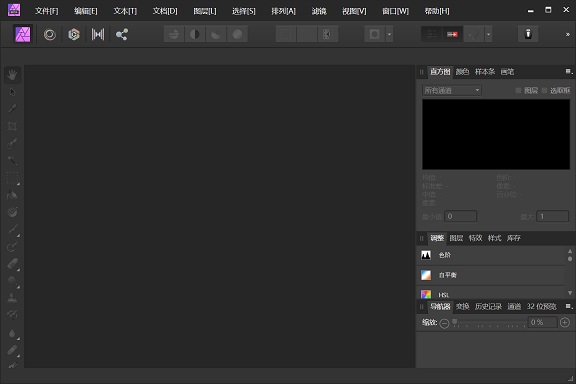The width and height of the screenshot is (576, 384).
Task: Switch to the 样本条 swatches tab
Action: tap(485, 72)
